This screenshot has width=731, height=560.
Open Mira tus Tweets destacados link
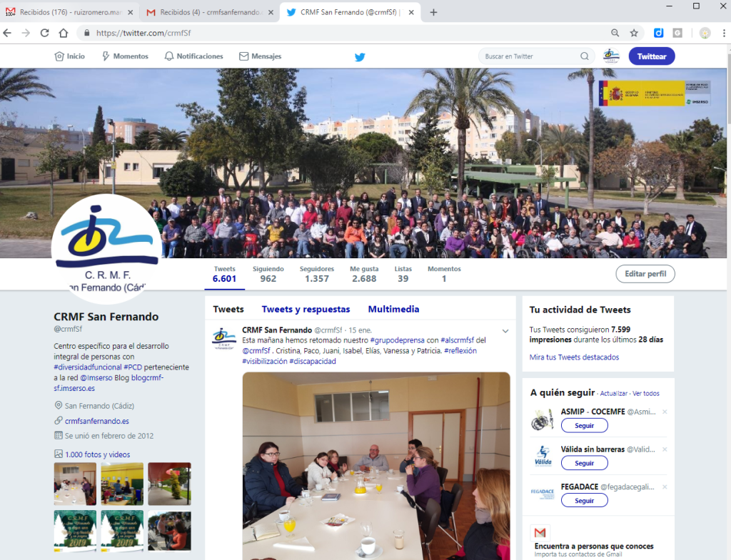[x=574, y=357]
